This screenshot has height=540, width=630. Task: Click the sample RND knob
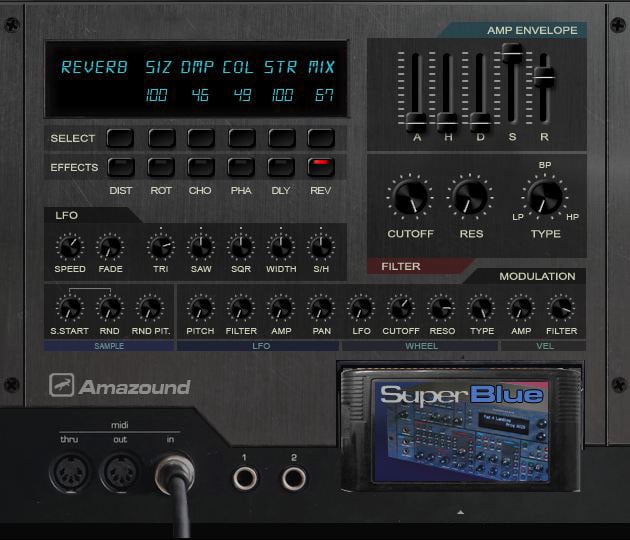coord(110,308)
